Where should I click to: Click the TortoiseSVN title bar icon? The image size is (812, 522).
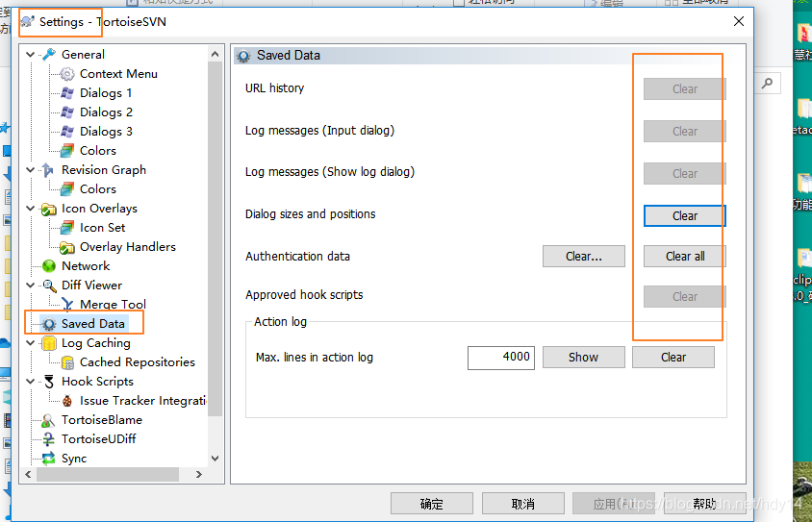pyautogui.click(x=28, y=22)
